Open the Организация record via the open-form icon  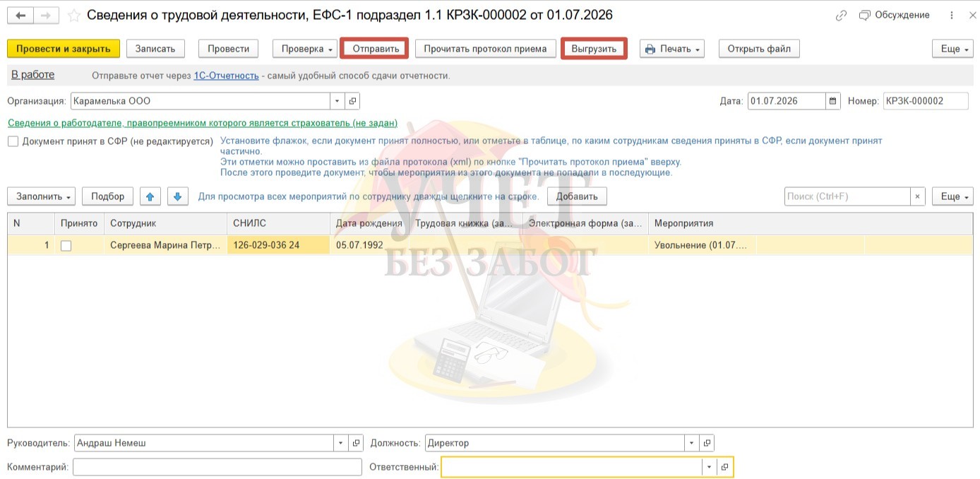(353, 101)
